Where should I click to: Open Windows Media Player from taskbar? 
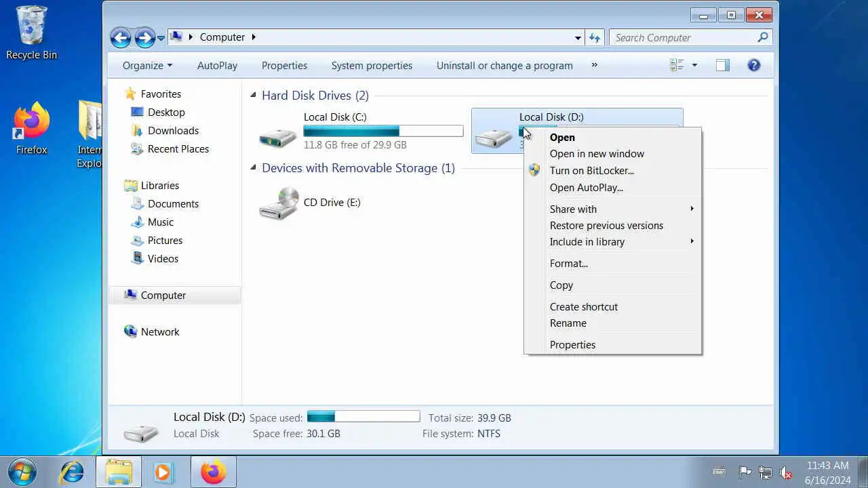pyautogui.click(x=163, y=472)
